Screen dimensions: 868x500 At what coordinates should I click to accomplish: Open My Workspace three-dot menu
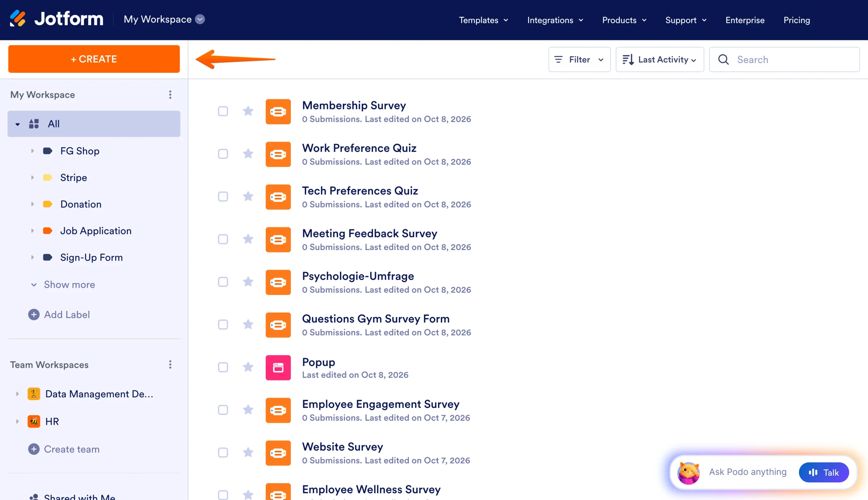[170, 95]
